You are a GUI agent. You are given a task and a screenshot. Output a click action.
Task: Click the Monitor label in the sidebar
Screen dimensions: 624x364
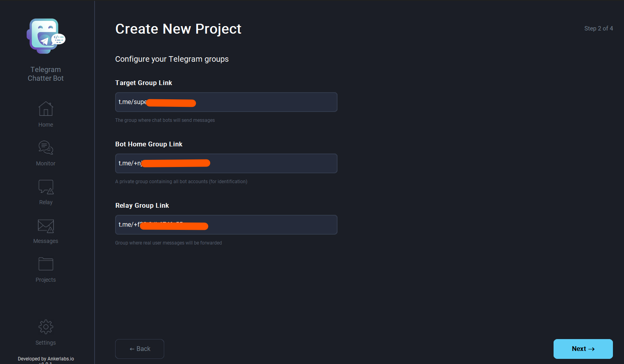(46, 163)
